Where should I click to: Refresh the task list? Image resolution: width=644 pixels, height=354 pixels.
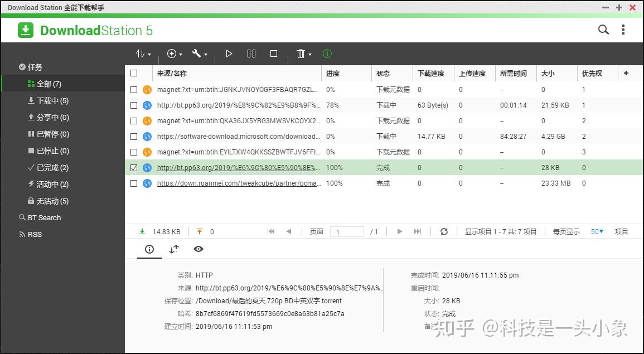[x=444, y=231]
